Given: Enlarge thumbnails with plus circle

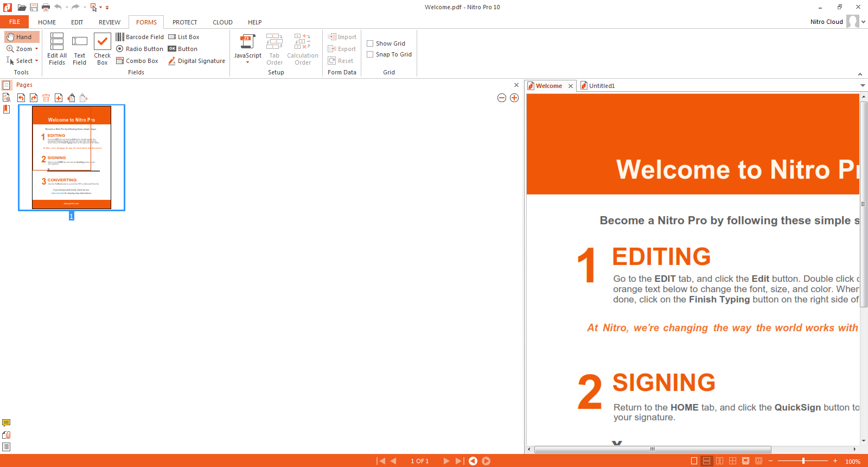Looking at the screenshot, I should coord(514,98).
